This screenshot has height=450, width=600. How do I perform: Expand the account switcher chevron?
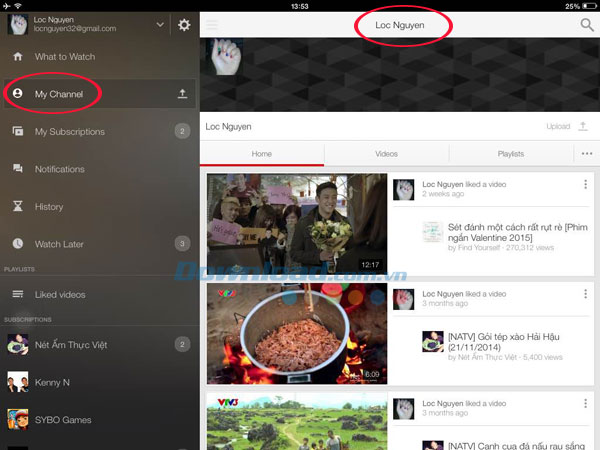(160, 25)
